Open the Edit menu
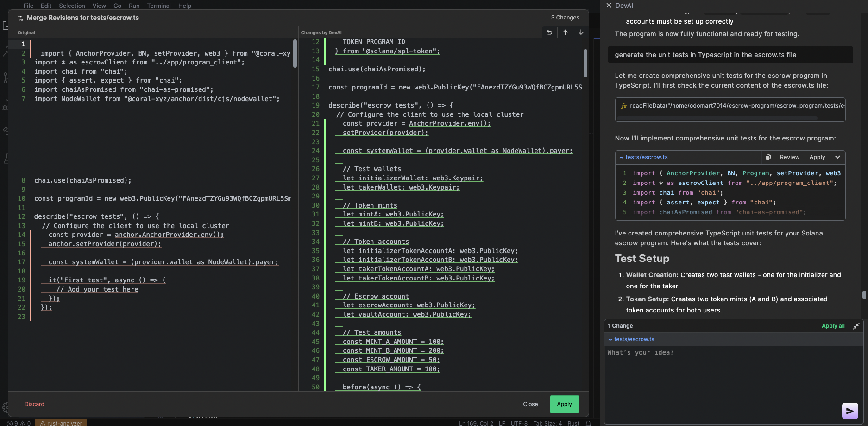 pyautogui.click(x=46, y=6)
